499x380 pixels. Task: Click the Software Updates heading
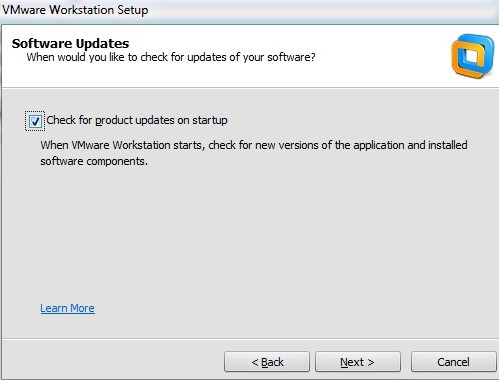70,43
